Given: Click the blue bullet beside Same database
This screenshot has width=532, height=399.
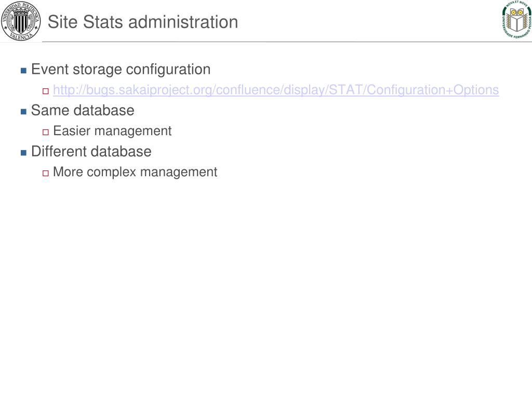Looking at the screenshot, I should click(23, 112).
